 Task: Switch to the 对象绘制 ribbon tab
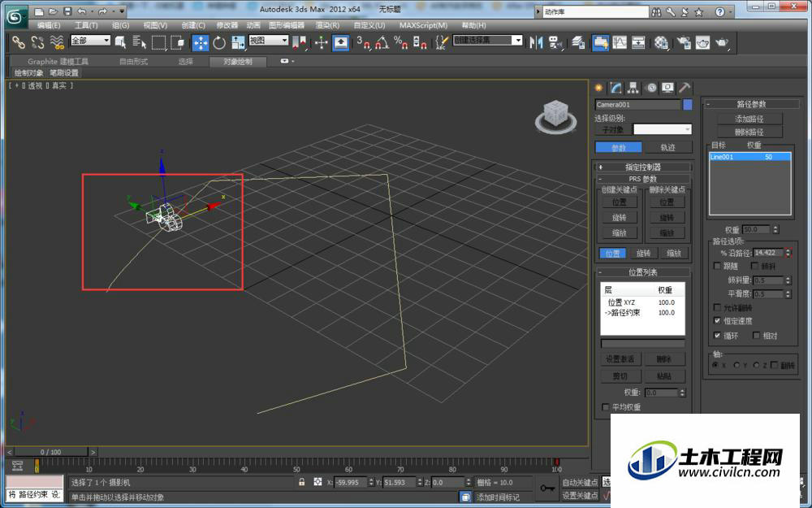(x=238, y=62)
